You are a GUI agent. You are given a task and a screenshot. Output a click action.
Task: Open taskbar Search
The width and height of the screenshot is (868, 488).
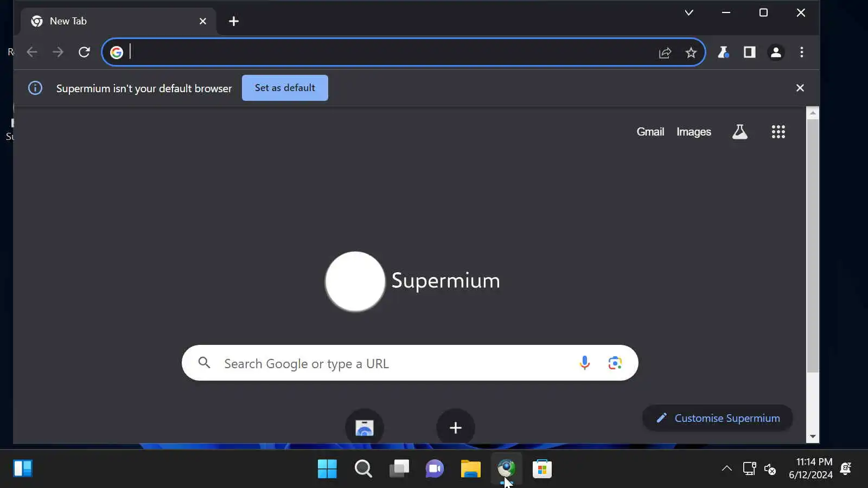[363, 469]
